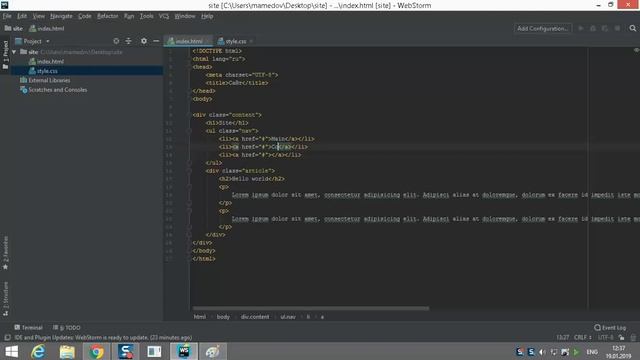Switch to Chrome in taskbar
The image size is (640, 360).
pyautogui.click(x=96, y=351)
